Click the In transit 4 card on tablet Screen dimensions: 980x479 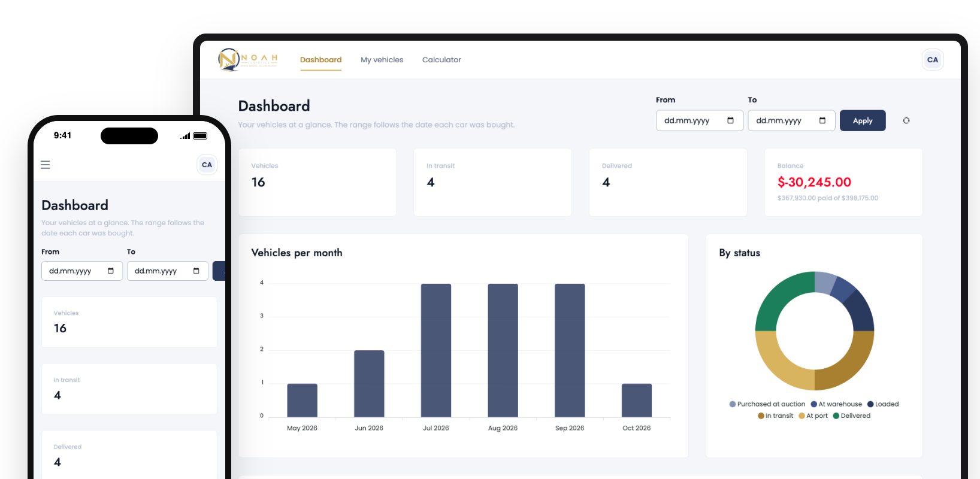(x=492, y=182)
